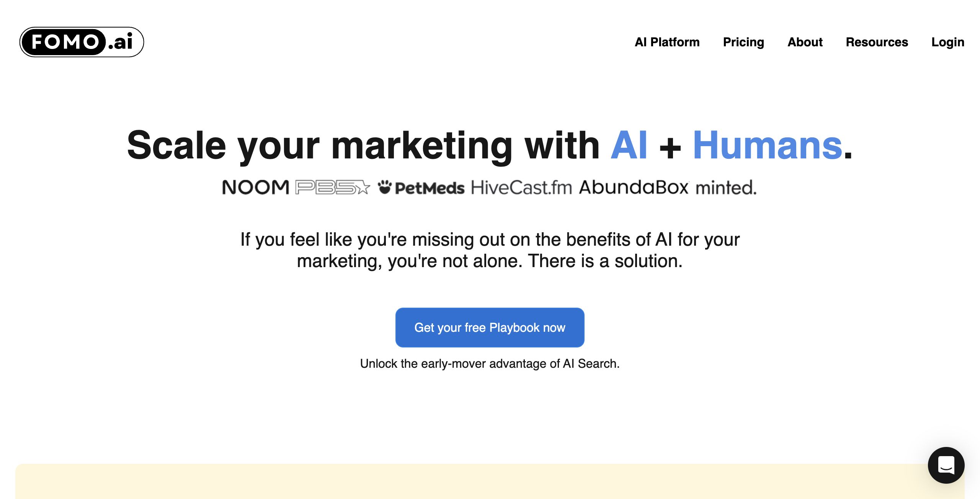Go to the Pricing page
The image size is (980, 499).
coord(743,42)
